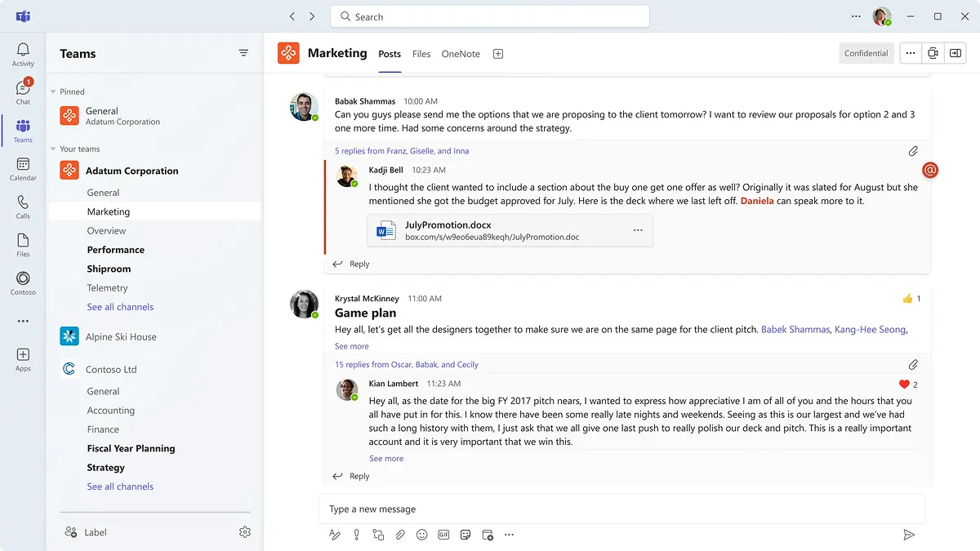Reply to Kadji Bell's thread

[x=352, y=264]
